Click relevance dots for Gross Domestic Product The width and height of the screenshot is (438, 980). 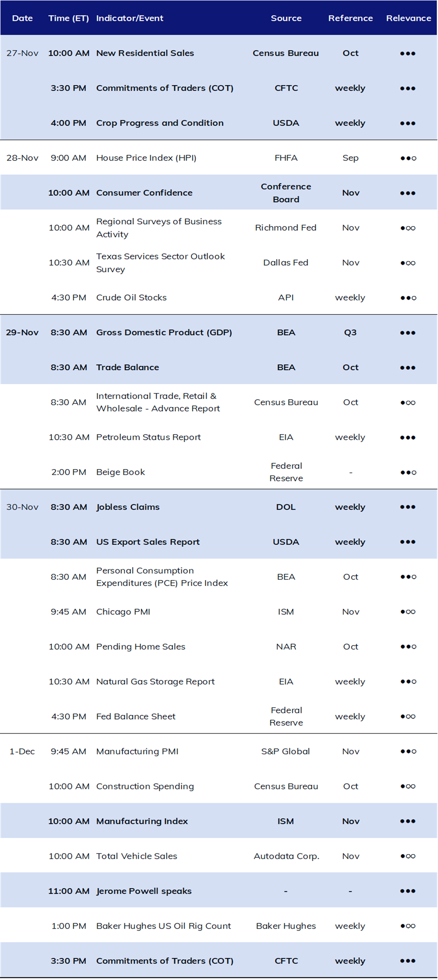(x=408, y=333)
